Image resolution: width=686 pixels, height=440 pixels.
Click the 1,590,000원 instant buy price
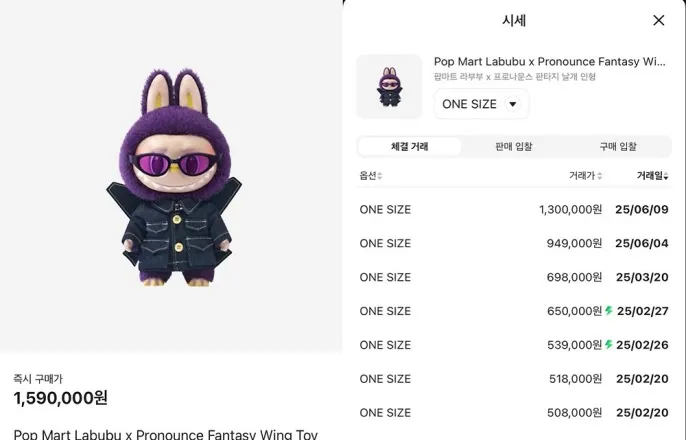tap(60, 398)
